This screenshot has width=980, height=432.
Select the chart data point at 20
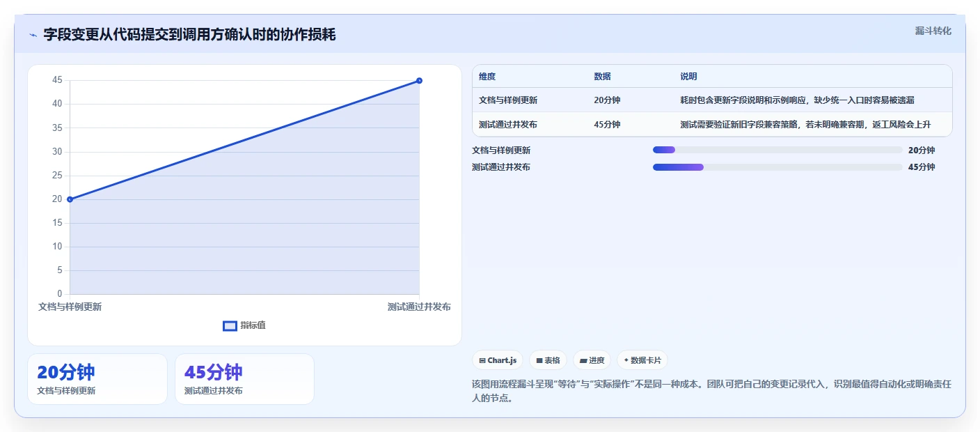[70, 199]
